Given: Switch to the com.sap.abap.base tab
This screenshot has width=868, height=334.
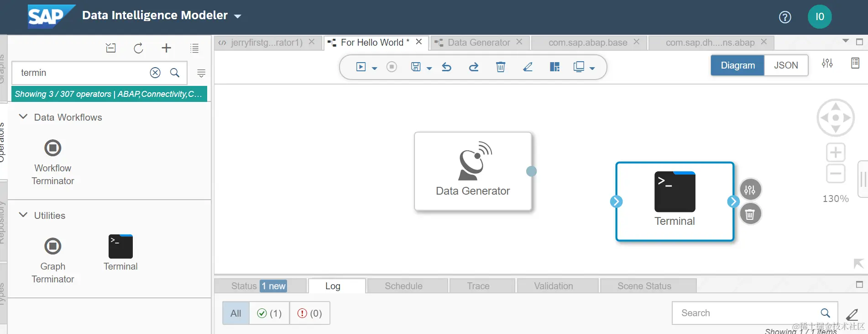Looking at the screenshot, I should pos(588,42).
